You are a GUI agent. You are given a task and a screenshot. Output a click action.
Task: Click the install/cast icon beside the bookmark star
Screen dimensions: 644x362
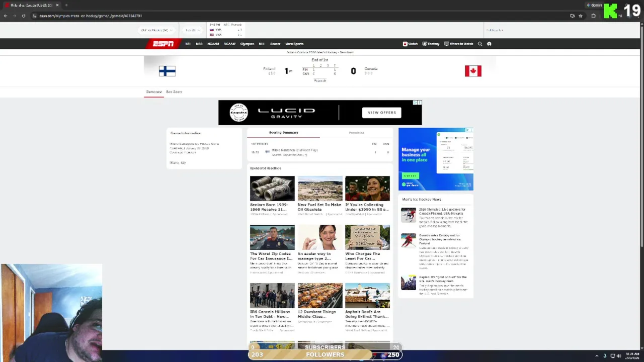pos(572,16)
